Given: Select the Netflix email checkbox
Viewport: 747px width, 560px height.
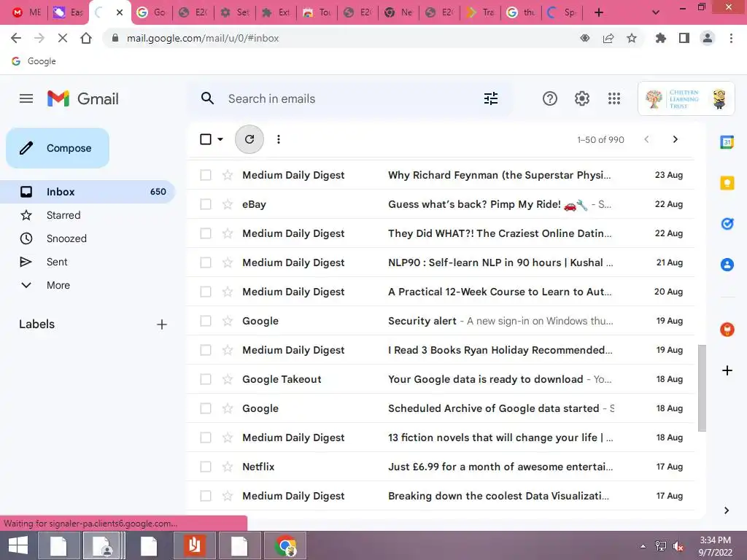Looking at the screenshot, I should [x=205, y=467].
